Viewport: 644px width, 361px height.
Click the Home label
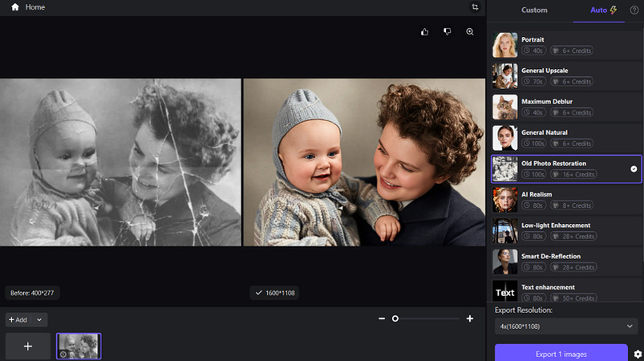point(35,7)
